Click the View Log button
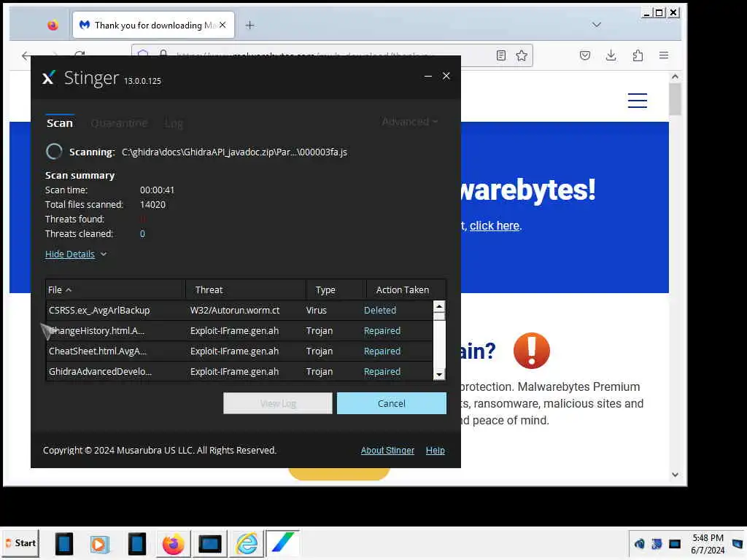This screenshot has height=560, width=747. tap(278, 403)
